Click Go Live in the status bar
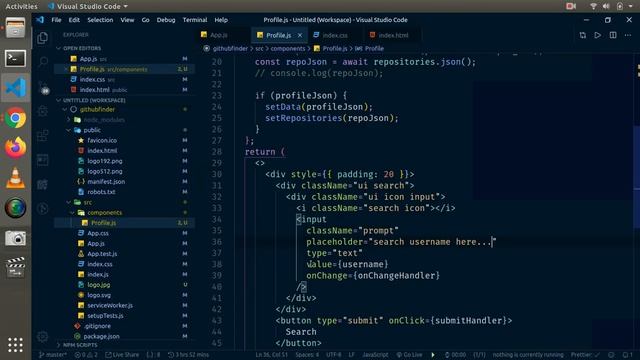 tap(409, 355)
